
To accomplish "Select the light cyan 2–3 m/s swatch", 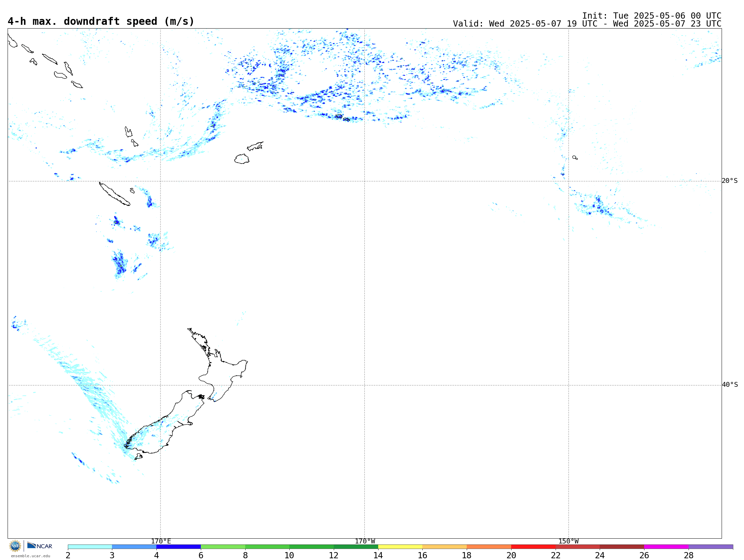I will (x=90, y=547).
